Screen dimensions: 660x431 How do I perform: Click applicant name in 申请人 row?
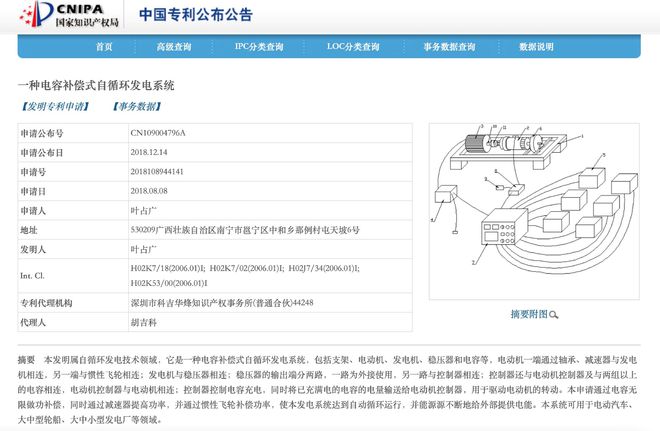(x=143, y=210)
